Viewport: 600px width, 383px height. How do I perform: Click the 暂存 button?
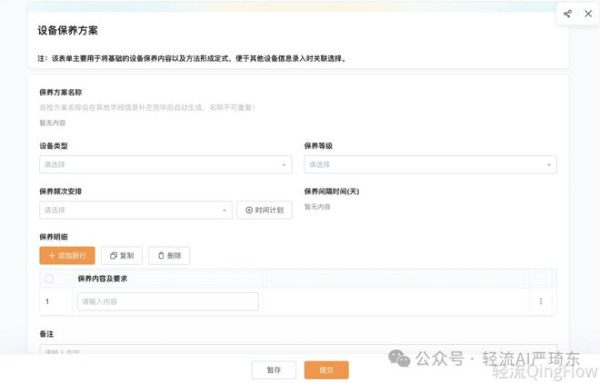coord(274,370)
